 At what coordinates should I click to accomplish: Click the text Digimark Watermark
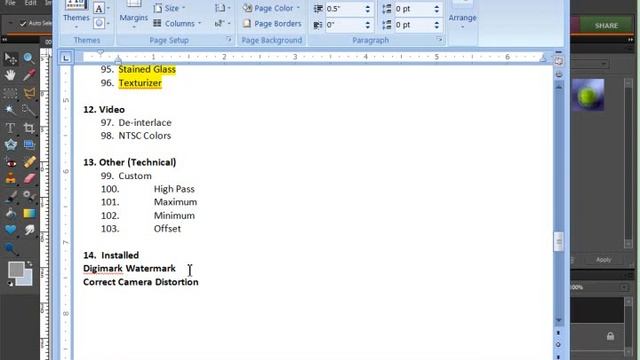[129, 269]
